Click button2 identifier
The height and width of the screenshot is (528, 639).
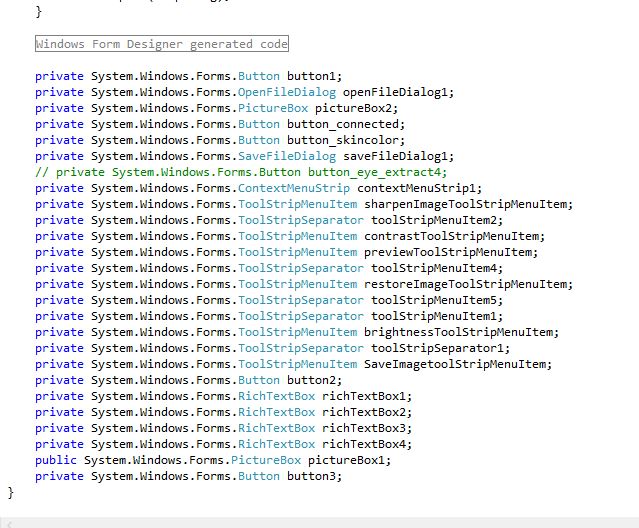click(311, 380)
